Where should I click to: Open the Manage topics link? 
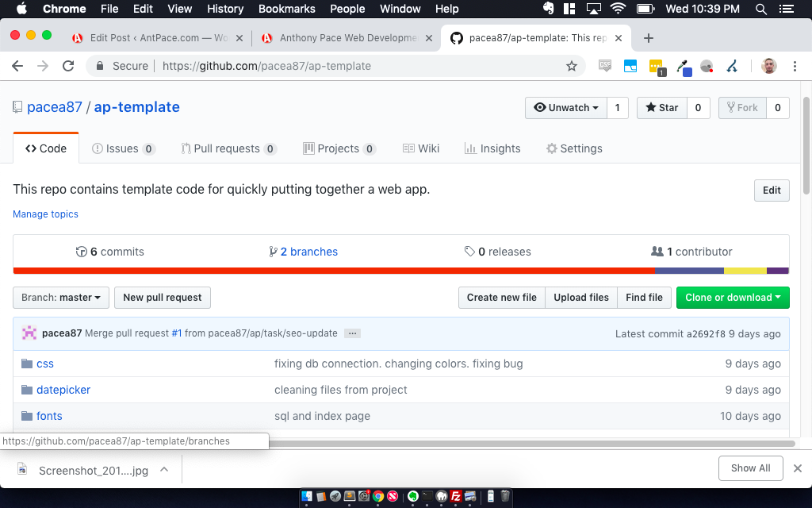click(45, 214)
